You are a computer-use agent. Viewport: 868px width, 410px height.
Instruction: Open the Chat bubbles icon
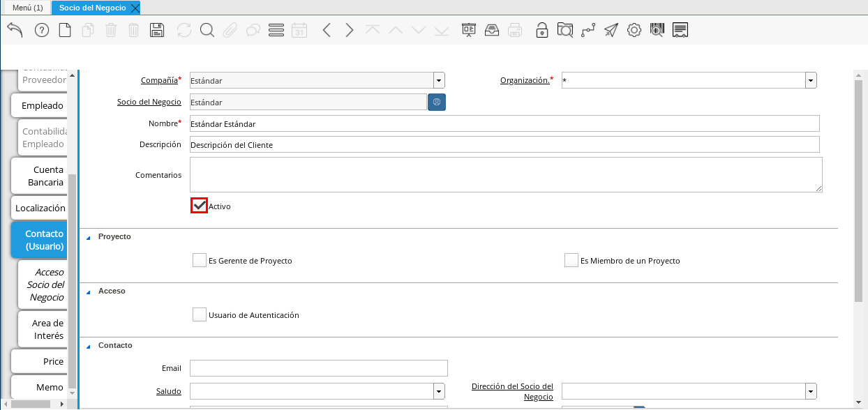(253, 30)
